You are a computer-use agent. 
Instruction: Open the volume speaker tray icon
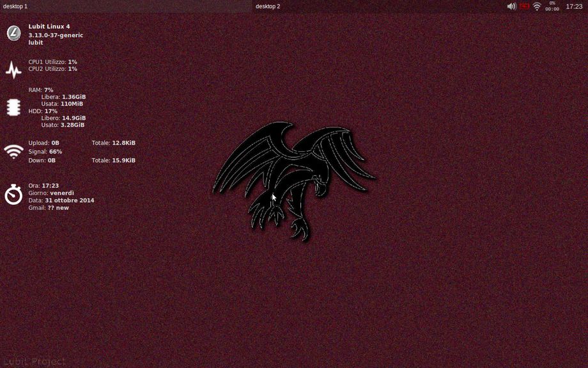click(511, 6)
